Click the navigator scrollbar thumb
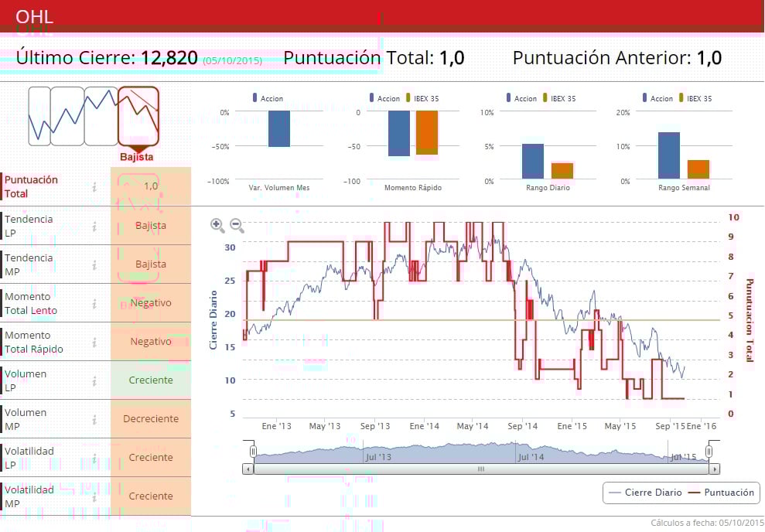 click(481, 469)
